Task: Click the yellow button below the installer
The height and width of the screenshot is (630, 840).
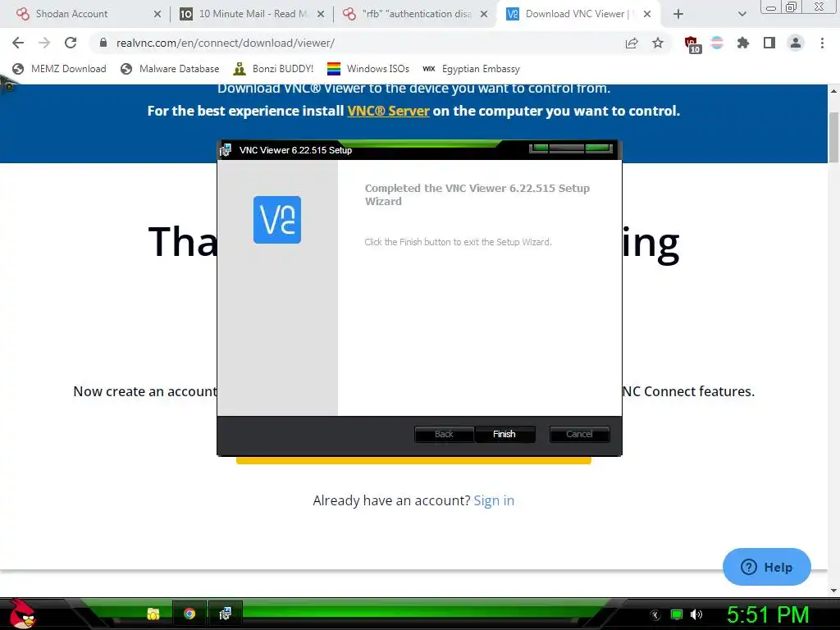Action: [413, 460]
